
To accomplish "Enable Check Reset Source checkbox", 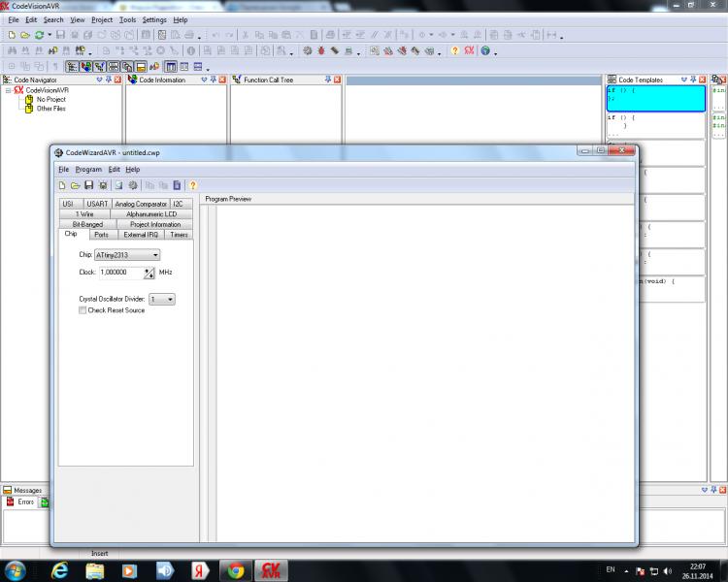I will [x=83, y=310].
